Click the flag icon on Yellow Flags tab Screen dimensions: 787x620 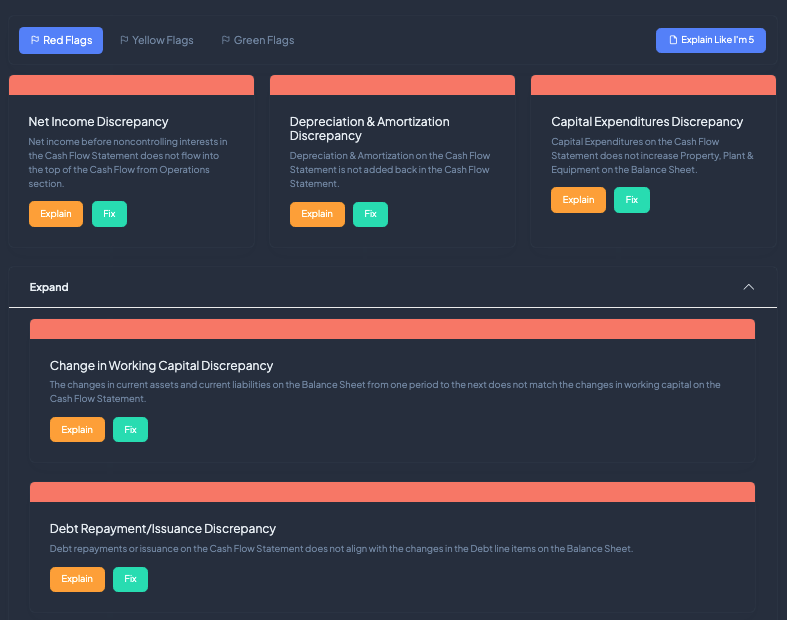(x=124, y=41)
